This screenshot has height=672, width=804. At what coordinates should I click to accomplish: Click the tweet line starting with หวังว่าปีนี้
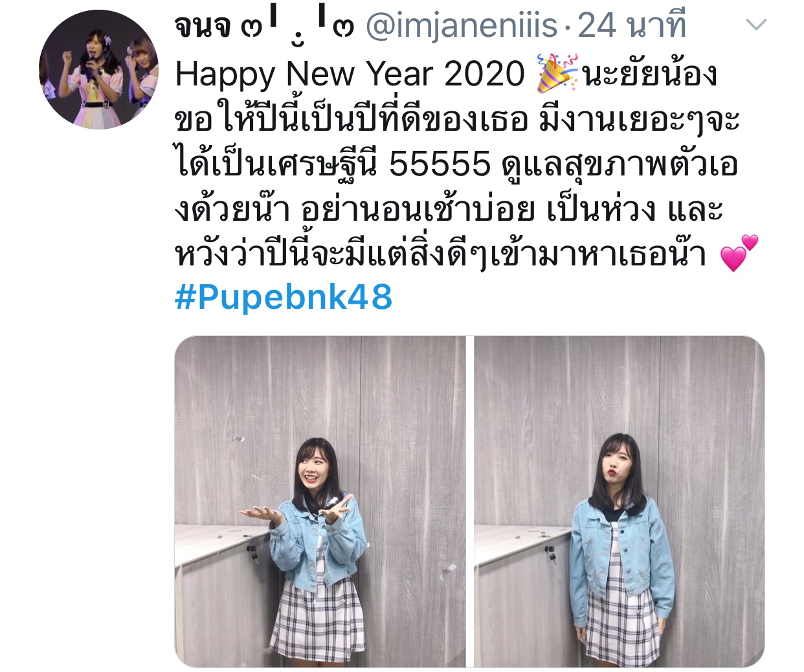pos(440,253)
